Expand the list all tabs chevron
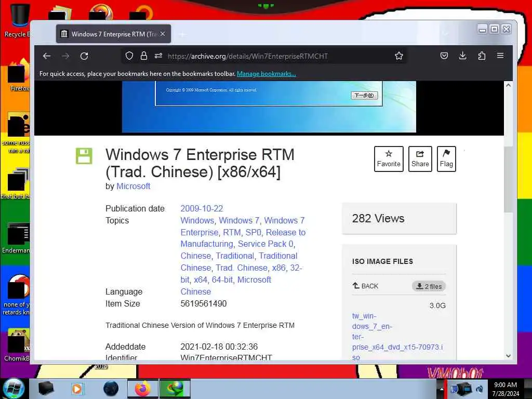 tap(445, 34)
